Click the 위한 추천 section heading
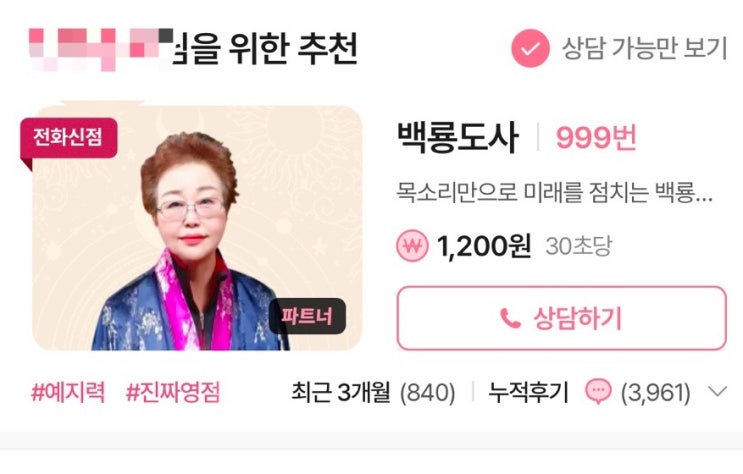The image size is (743, 474). click(x=293, y=48)
